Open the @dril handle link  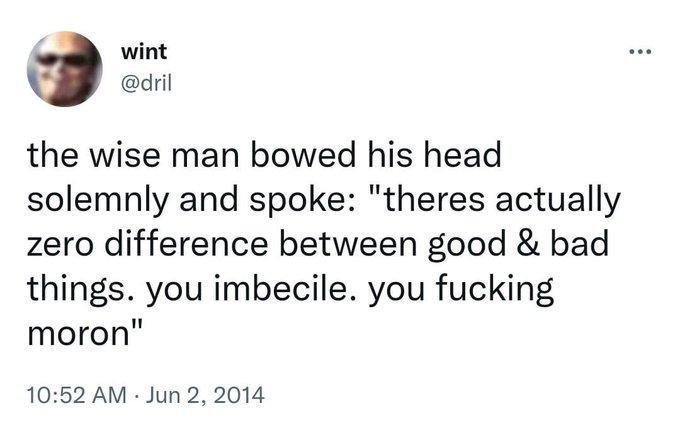(147, 82)
